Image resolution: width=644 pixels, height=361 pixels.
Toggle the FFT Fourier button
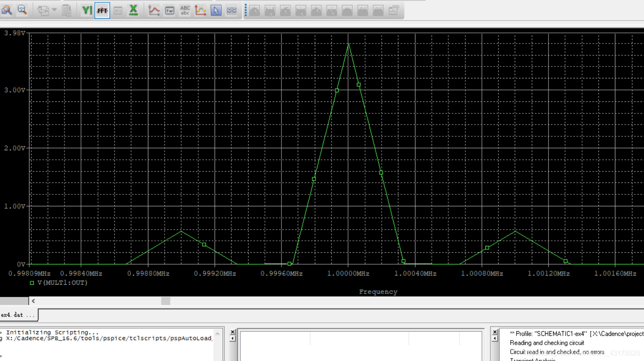coord(102,10)
